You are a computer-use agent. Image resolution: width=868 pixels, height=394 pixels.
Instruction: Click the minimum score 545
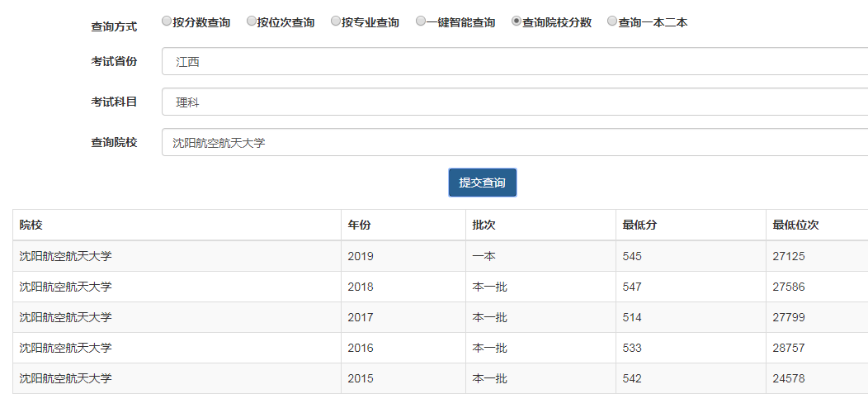click(x=632, y=256)
